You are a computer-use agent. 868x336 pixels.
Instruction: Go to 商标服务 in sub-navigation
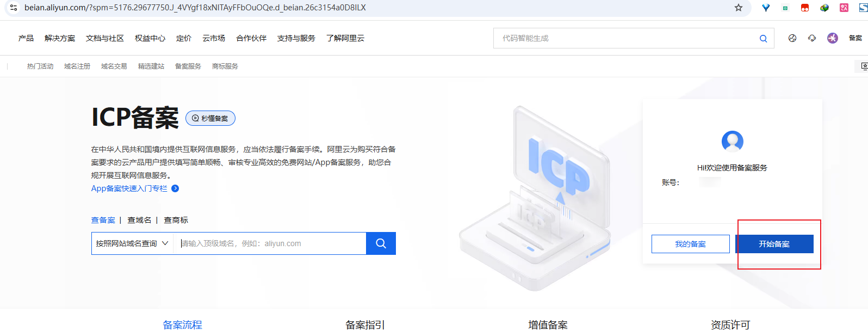coord(225,66)
